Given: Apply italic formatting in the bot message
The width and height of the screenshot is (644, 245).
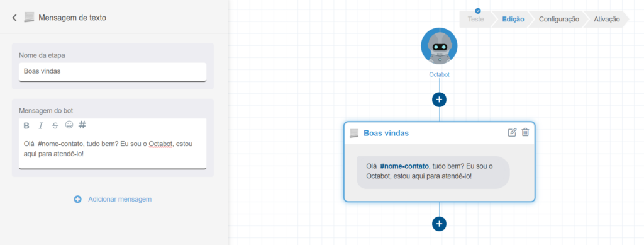Looking at the screenshot, I should coord(41,126).
